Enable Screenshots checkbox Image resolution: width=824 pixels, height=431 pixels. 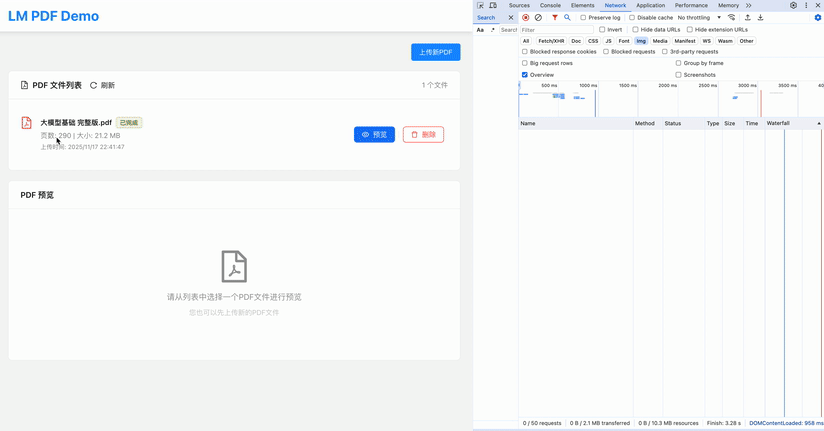(x=678, y=75)
